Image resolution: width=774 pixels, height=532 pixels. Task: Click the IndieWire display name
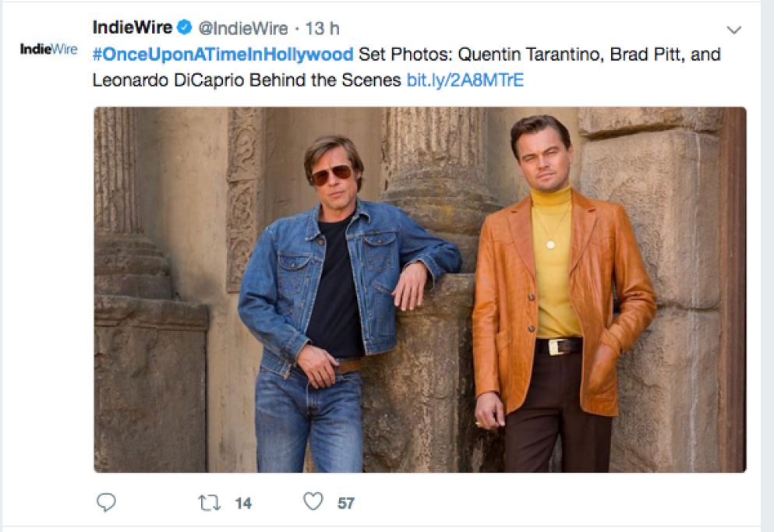click(132, 28)
